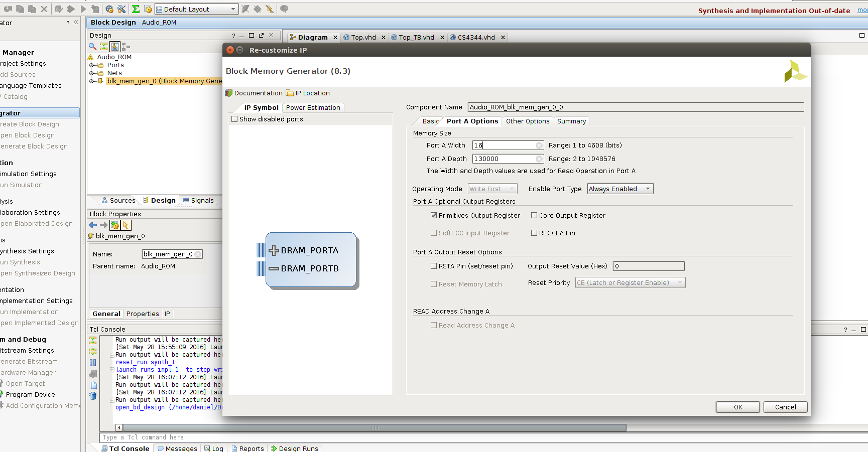Open the Default Layout dropdown
The height and width of the screenshot is (452, 868).
click(196, 9)
